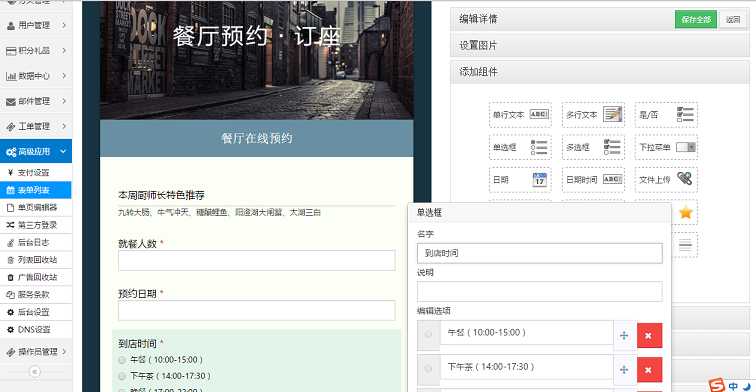Open 单页编辑器 page editor

[x=36, y=207]
